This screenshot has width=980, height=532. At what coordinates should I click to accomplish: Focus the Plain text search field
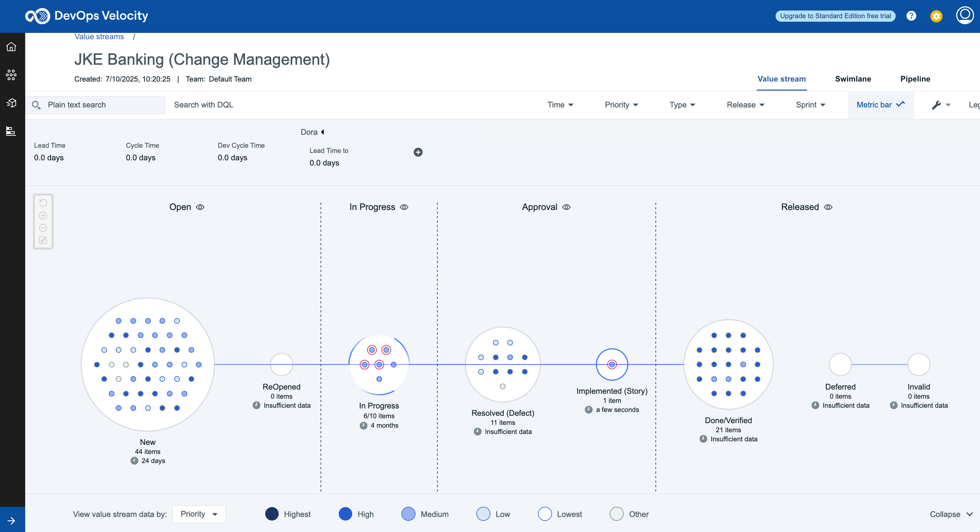pyautogui.click(x=96, y=105)
